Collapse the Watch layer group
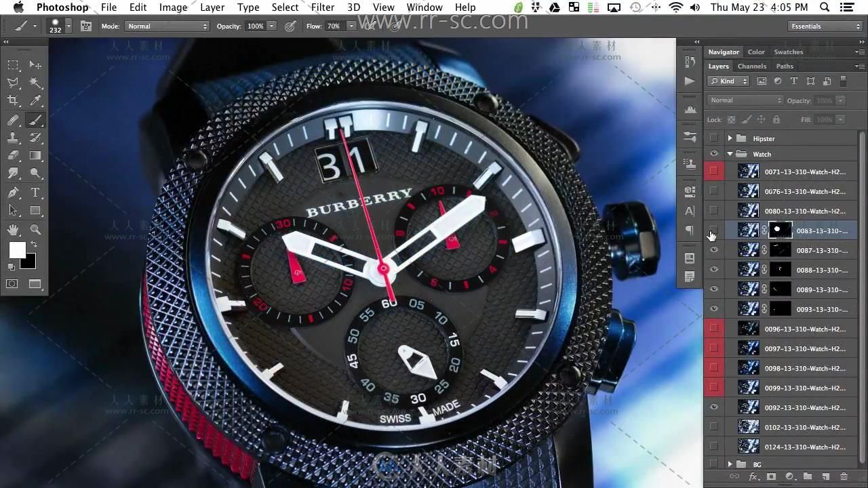The image size is (868, 488). coord(730,154)
